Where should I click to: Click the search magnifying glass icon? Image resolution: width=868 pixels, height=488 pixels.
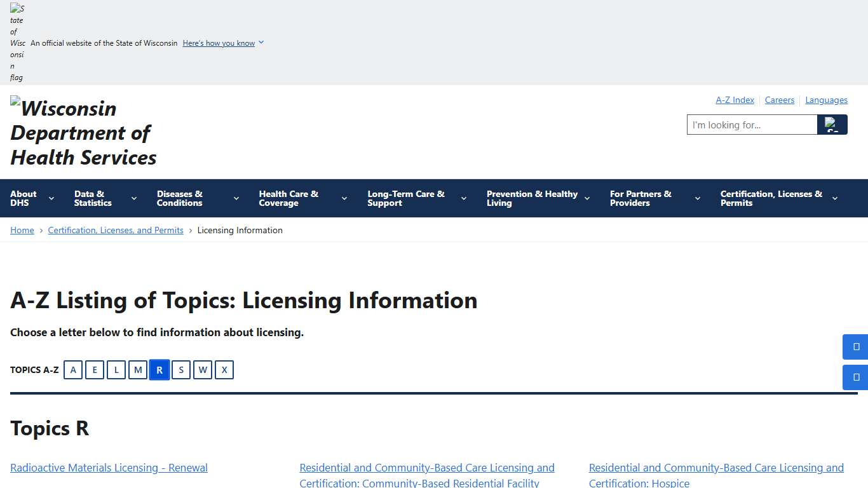[832, 125]
